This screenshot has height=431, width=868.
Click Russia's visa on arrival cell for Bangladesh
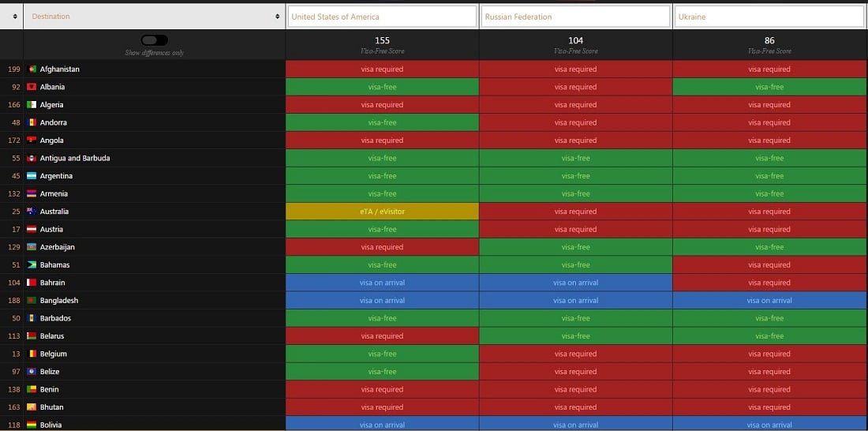[x=576, y=300]
